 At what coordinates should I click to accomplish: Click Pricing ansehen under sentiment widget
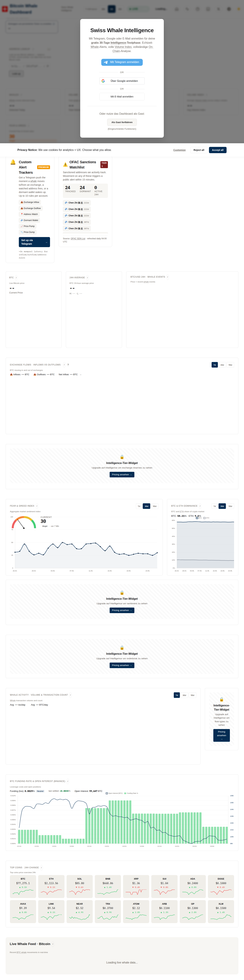tap(122, 610)
